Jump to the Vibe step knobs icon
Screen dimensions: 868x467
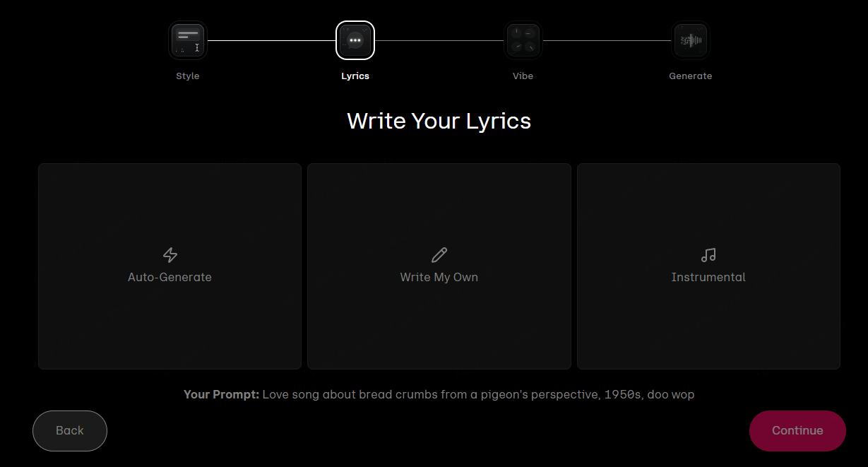click(523, 40)
